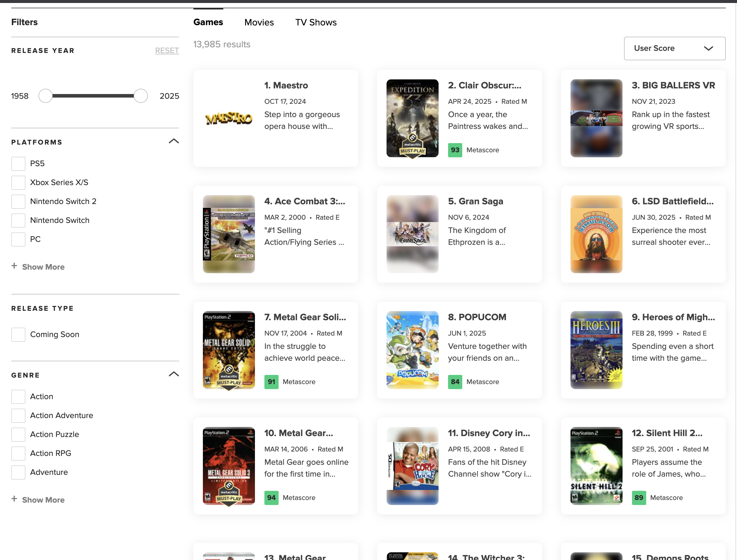The width and height of the screenshot is (737, 560).
Task: Open the Maestro game logo thumbnail
Action: [x=229, y=118]
